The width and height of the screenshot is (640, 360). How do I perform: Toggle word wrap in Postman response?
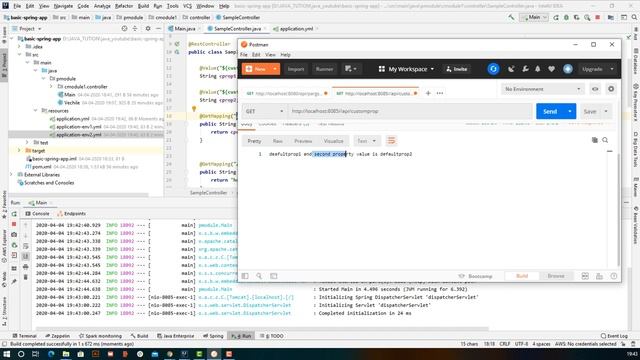pyautogui.click(x=391, y=141)
